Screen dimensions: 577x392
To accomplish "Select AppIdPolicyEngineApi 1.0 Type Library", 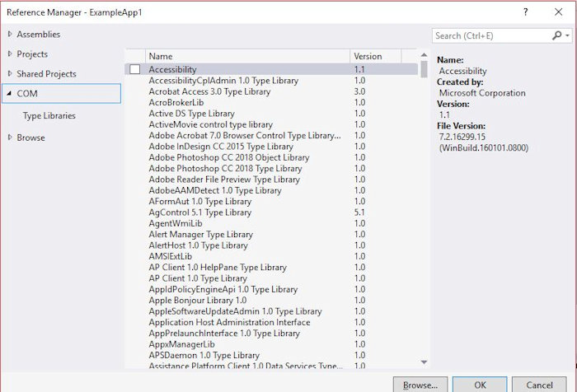I will click(x=271, y=289).
